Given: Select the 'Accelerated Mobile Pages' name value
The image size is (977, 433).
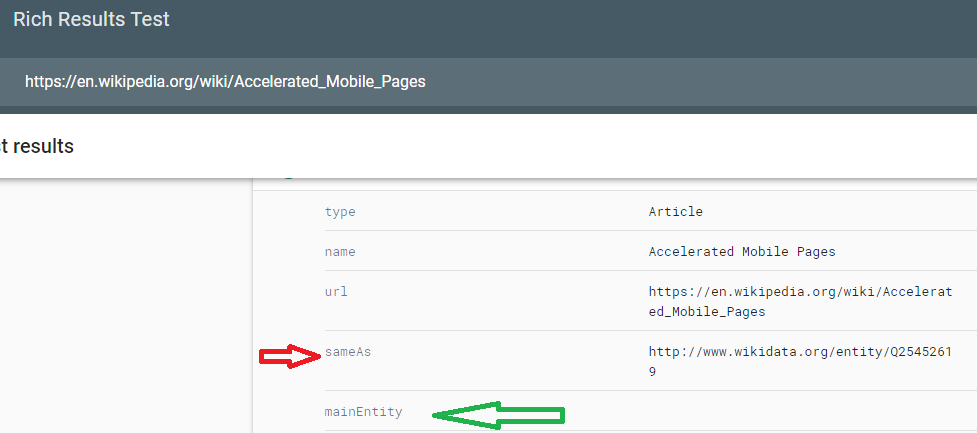Looking at the screenshot, I should point(742,252).
